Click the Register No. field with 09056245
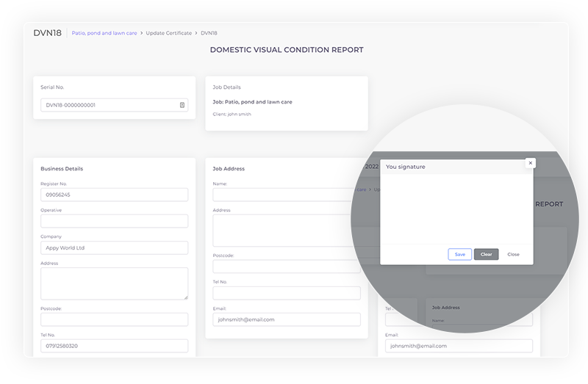Screen dimensions: 588x384 [x=114, y=195]
